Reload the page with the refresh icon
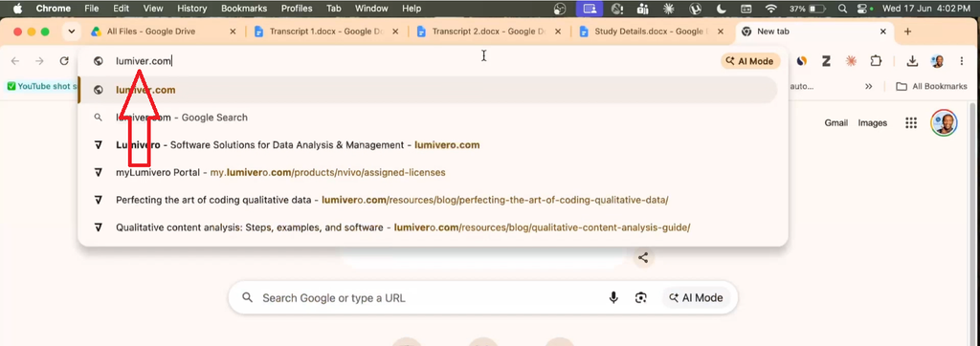 (64, 60)
